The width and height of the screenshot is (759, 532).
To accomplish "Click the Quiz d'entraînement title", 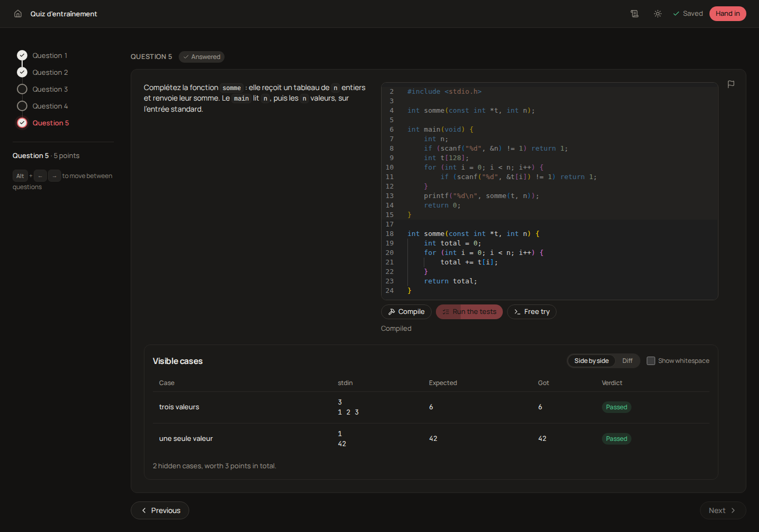I will click(x=64, y=14).
